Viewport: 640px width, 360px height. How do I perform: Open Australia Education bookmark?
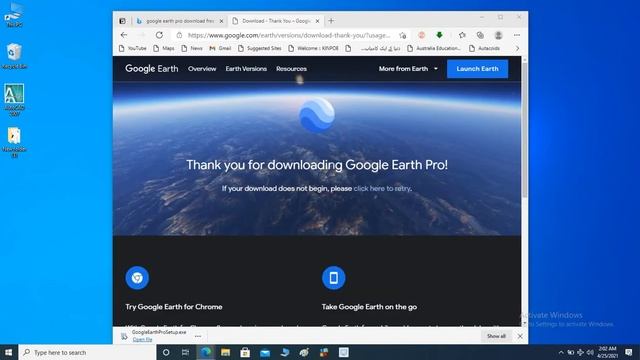(434, 48)
